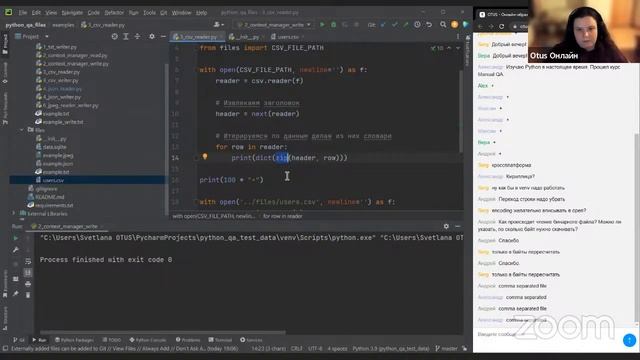The image size is (640, 360).
Task: Reload page in the browser window
Action: [502, 27]
